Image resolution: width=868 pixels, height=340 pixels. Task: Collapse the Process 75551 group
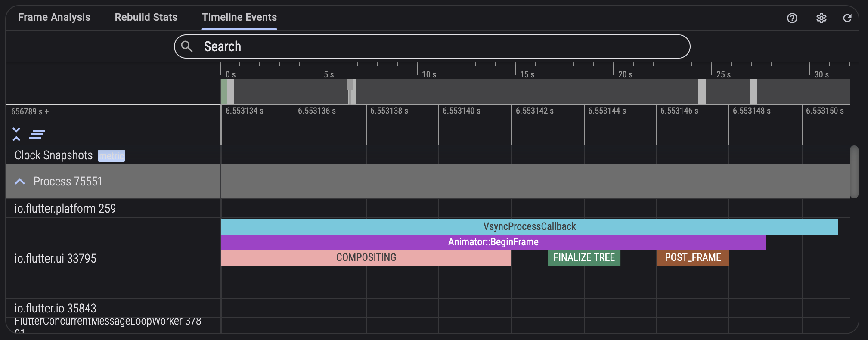pos(20,182)
